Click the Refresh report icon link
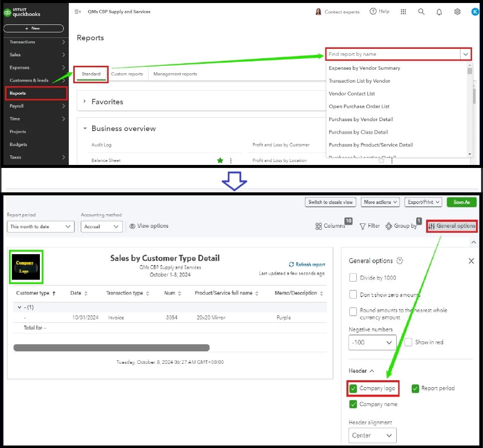 (x=307, y=265)
